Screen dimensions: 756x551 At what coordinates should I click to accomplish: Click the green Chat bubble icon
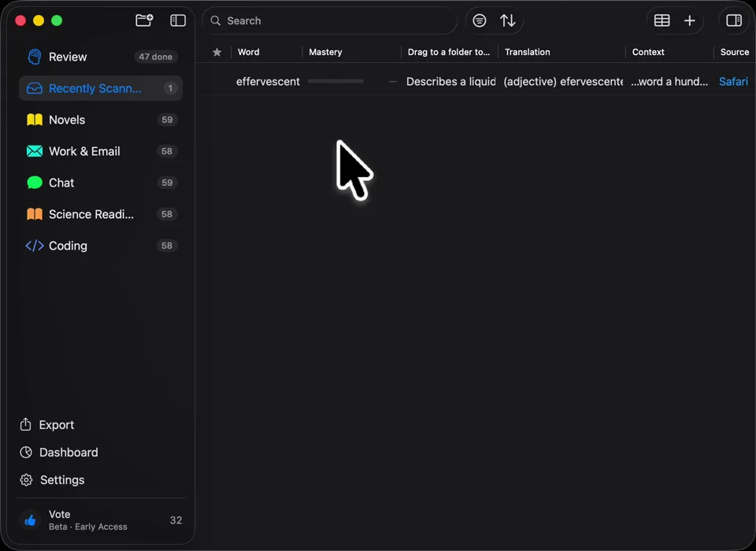34,183
